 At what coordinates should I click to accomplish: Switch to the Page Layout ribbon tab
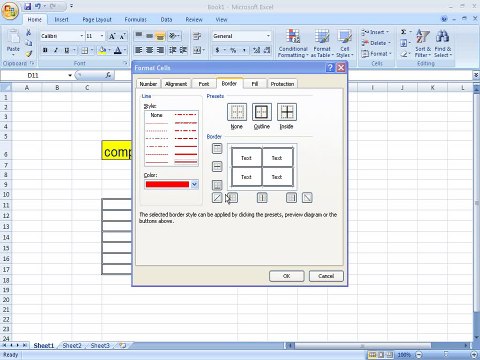click(x=97, y=20)
